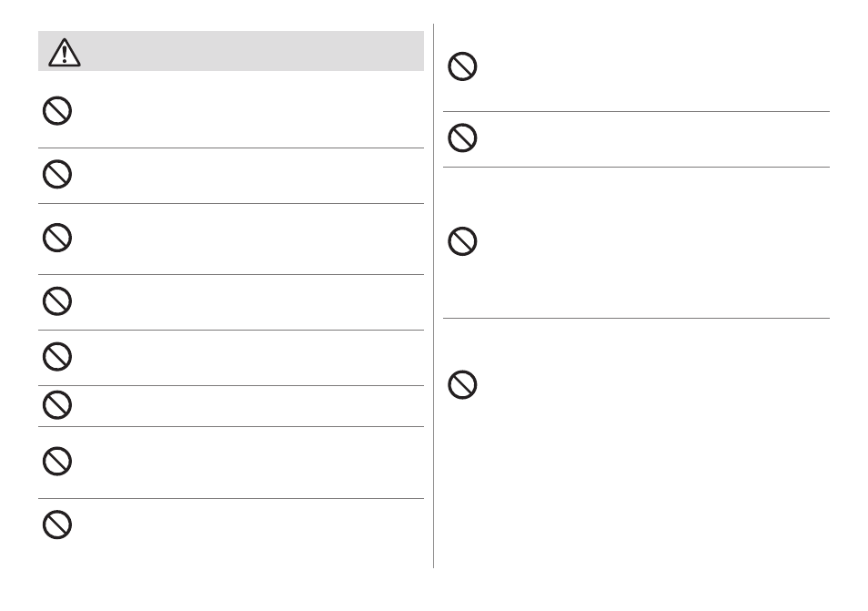
Task: Click the horizontal line below the first left-column icon
Action: (x=231, y=148)
